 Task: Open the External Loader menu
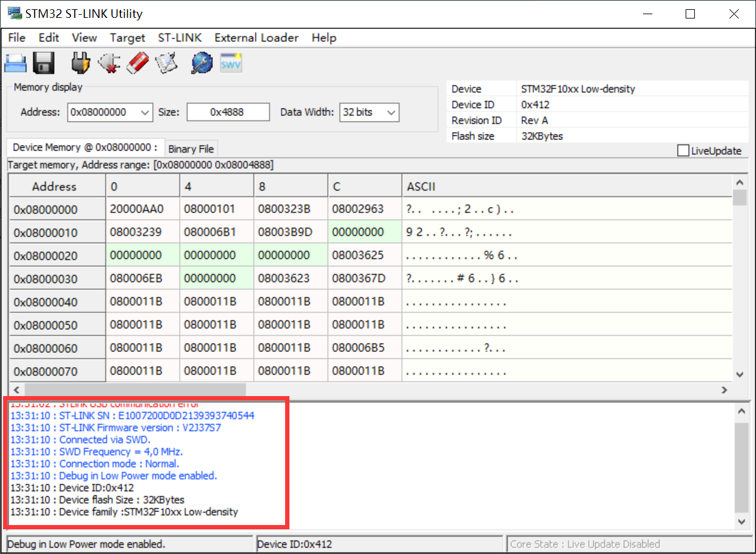point(256,38)
